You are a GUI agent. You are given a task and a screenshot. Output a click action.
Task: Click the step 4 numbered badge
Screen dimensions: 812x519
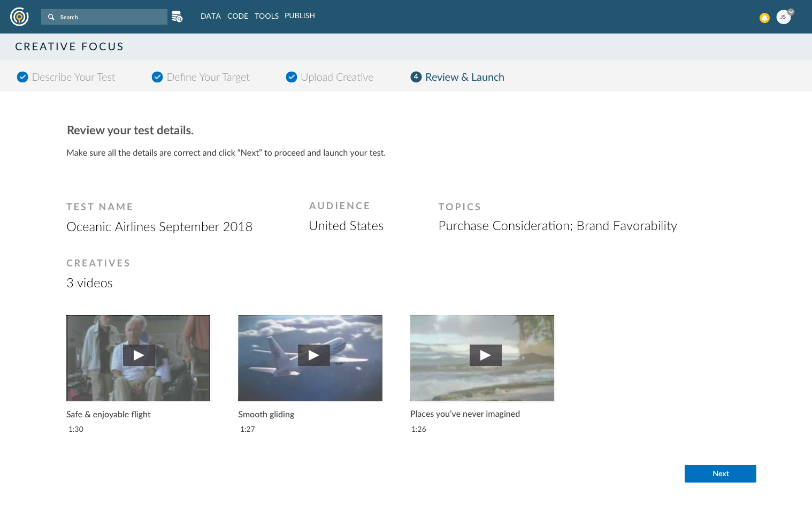416,77
